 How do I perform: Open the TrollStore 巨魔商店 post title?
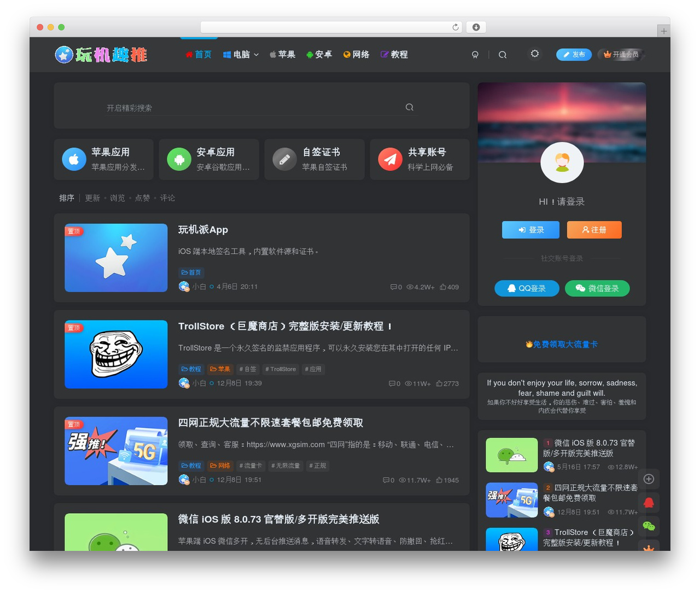285,326
